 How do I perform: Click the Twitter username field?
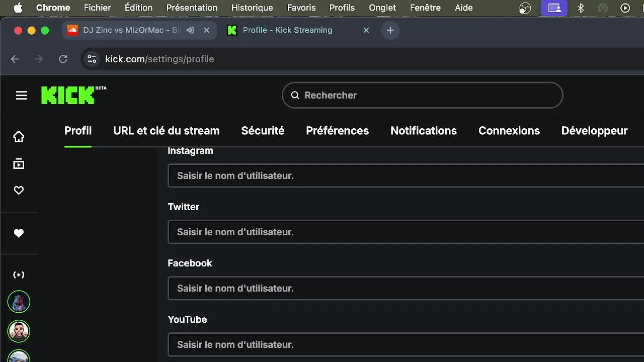click(406, 232)
